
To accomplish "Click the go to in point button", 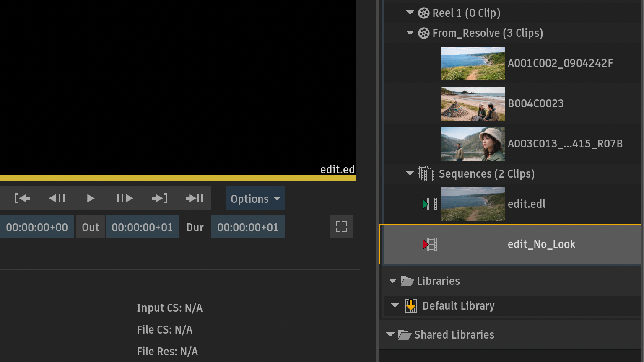I will [x=22, y=198].
